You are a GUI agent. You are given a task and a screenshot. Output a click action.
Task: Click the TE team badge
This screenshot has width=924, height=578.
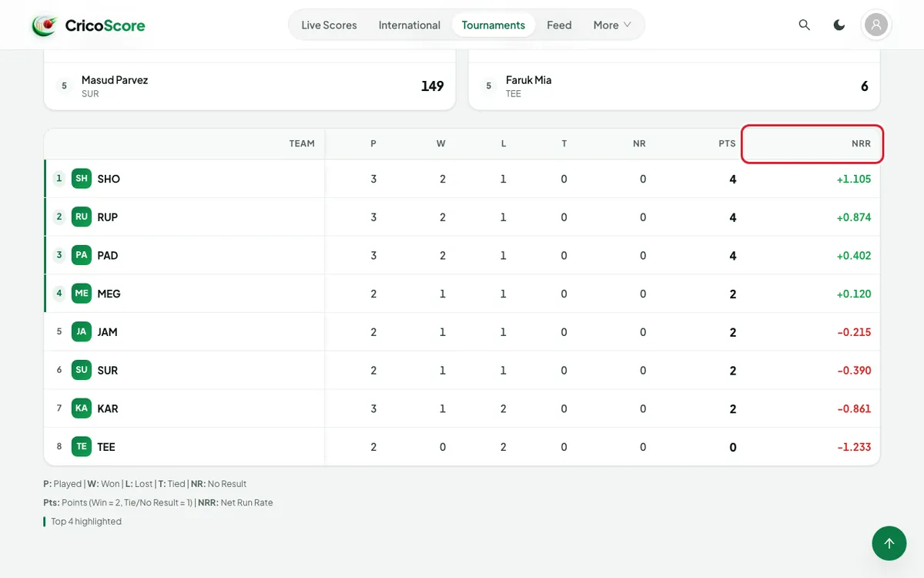click(x=82, y=447)
